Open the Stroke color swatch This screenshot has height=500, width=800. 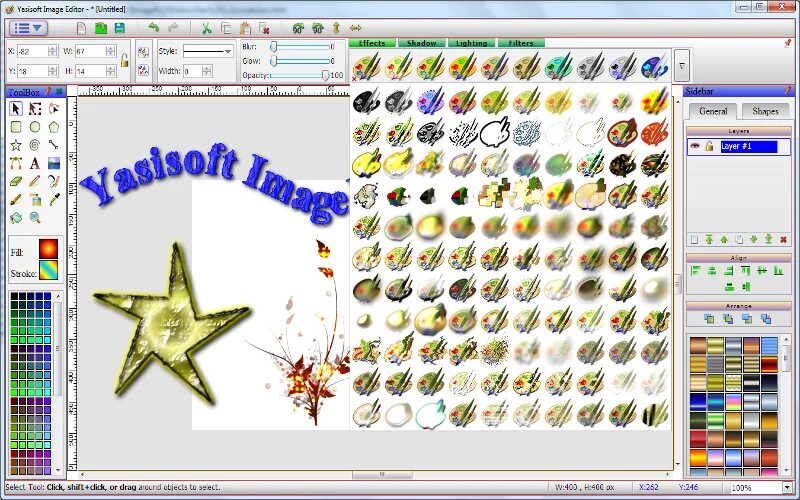(x=48, y=270)
